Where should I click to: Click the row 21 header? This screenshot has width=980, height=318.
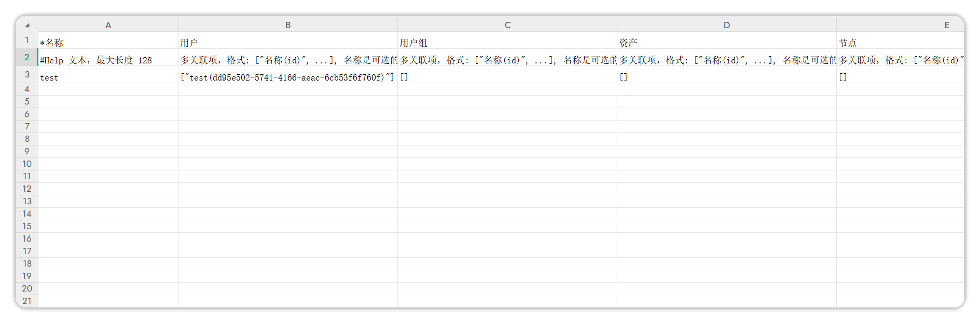coord(27,301)
